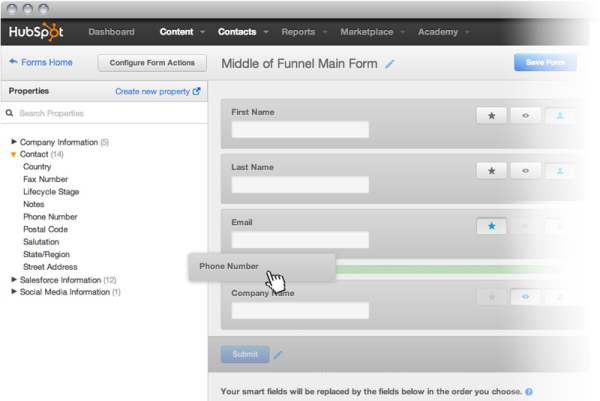Click help icon beside smart fields note
Image resolution: width=600 pixels, height=401 pixels.
529,392
